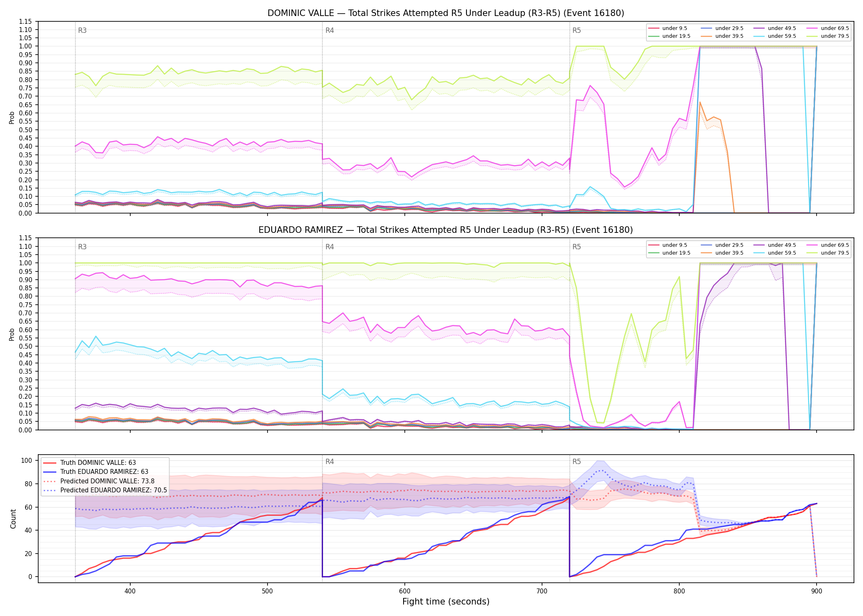The width and height of the screenshot is (863, 616).
Task: Click the 700 tick label on x-axis
Action: (x=542, y=591)
